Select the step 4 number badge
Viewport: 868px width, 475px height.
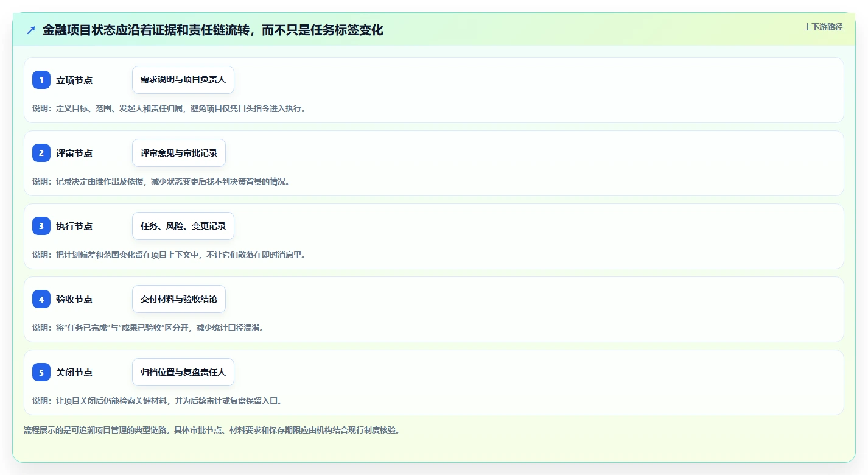[41, 299]
